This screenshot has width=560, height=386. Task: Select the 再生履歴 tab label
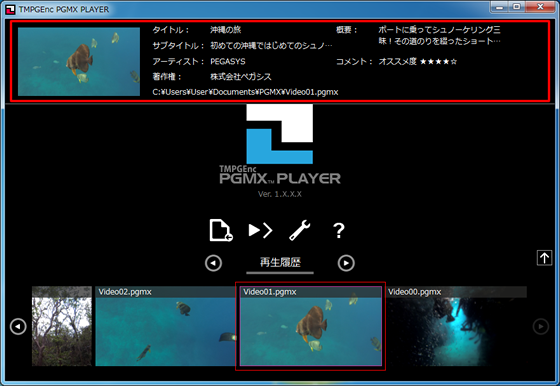point(280,262)
